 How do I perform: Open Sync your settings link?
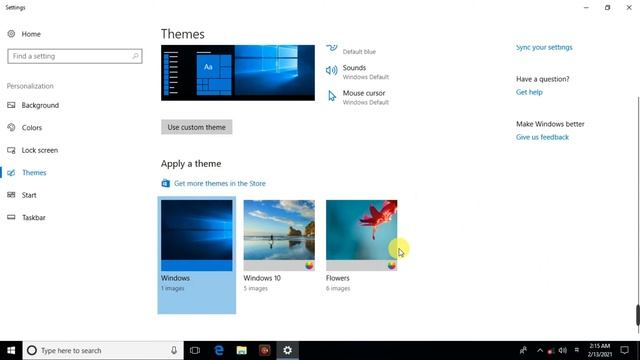tap(544, 47)
